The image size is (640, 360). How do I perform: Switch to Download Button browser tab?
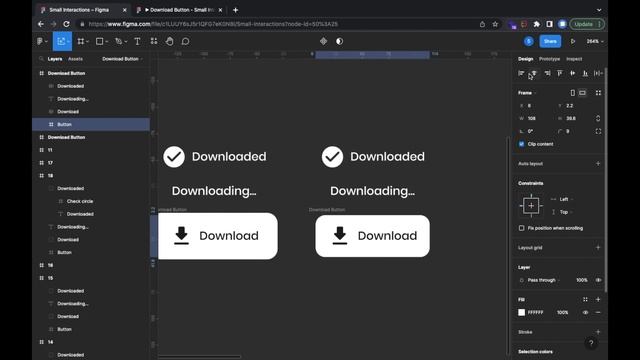click(x=180, y=10)
